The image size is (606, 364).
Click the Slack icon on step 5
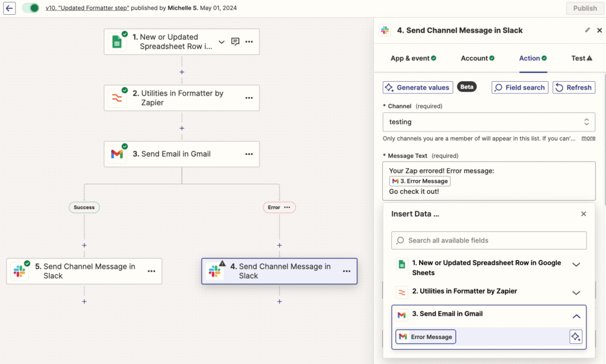[21, 270]
